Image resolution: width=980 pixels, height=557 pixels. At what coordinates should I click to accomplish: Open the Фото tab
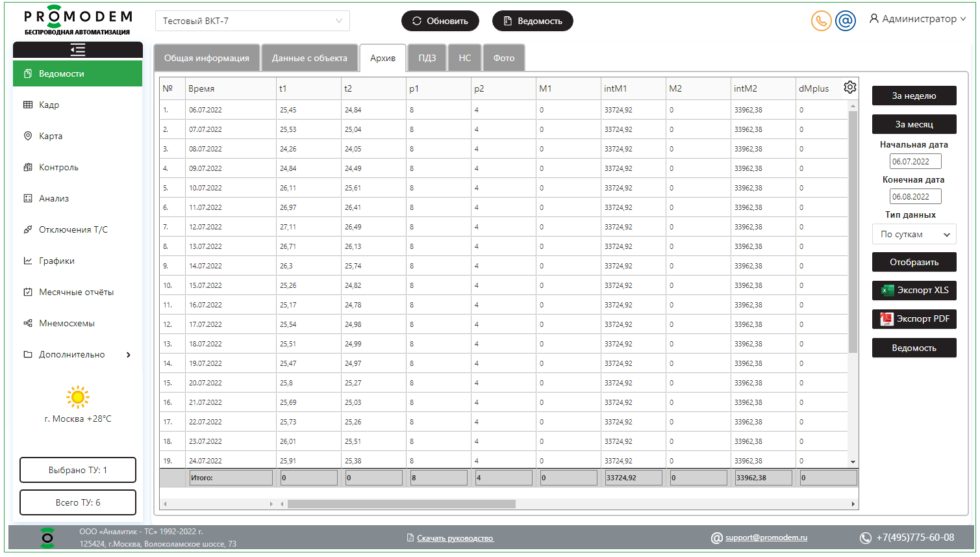[x=504, y=58]
